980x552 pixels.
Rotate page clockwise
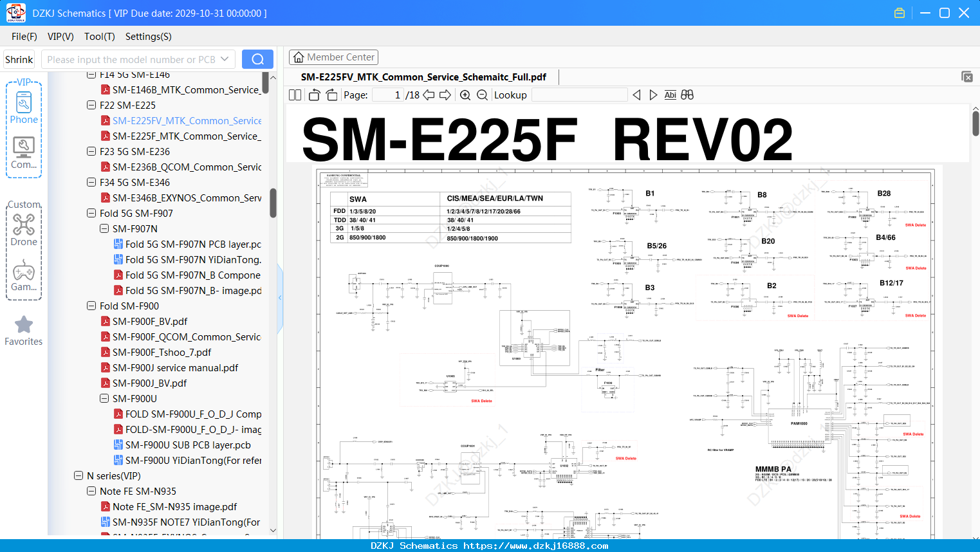[331, 95]
